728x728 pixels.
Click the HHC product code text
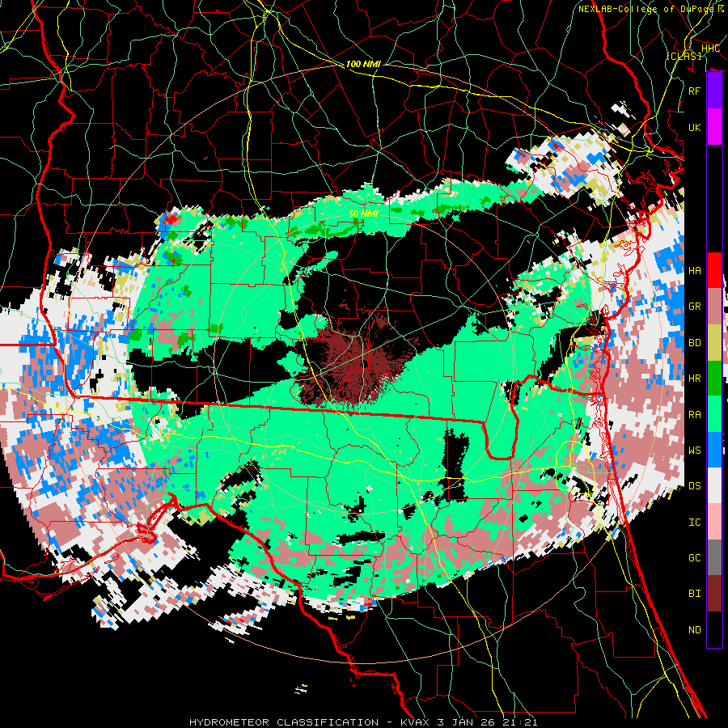tap(710, 49)
